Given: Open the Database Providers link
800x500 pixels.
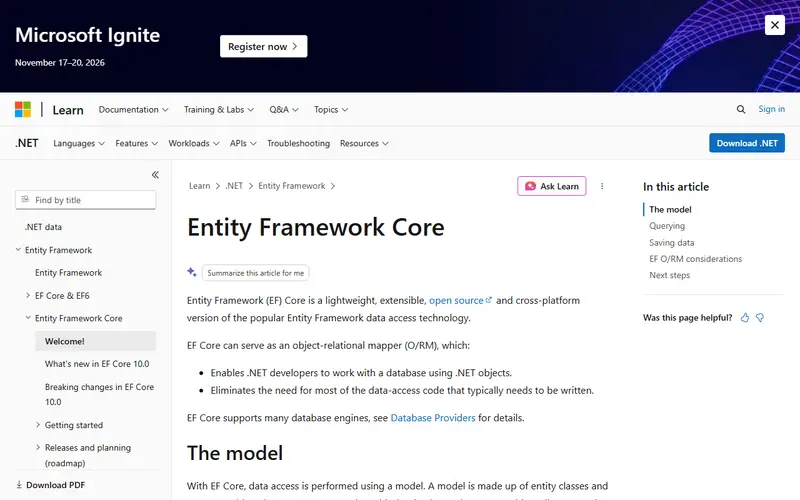Looking at the screenshot, I should coord(433,418).
